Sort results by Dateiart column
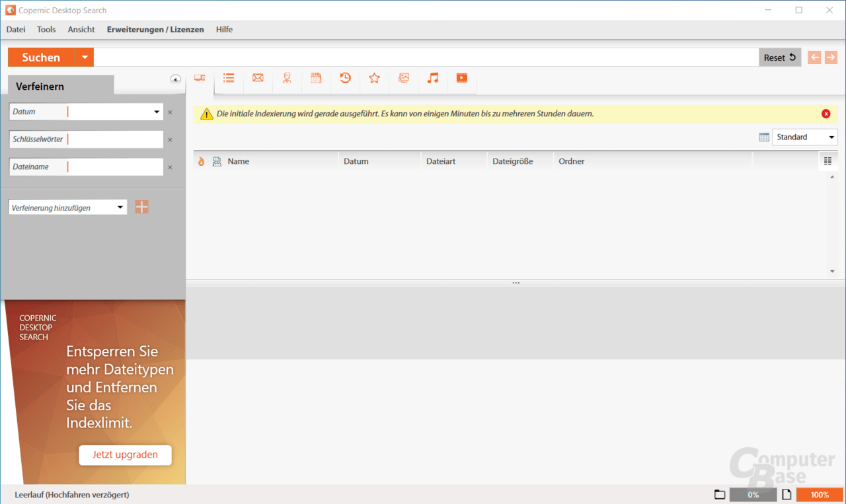Viewport: 846px width, 504px height. pos(441,161)
